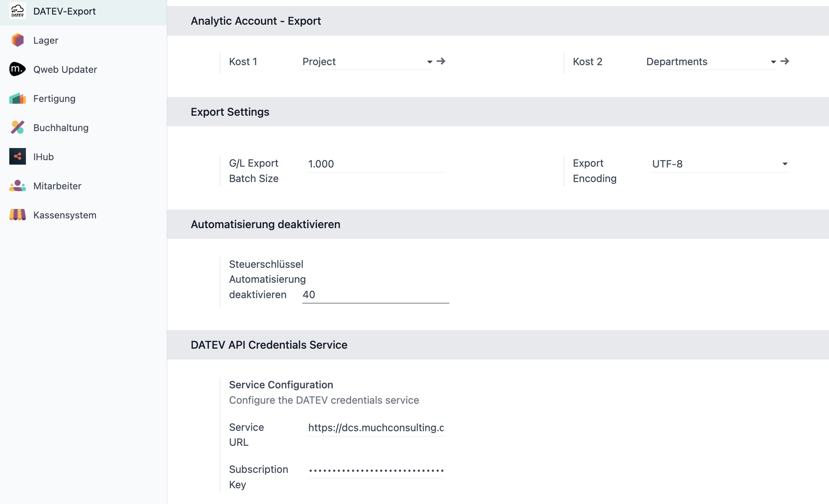Click the Mitarbeiter people icon
Image resolution: width=829 pixels, height=504 pixels.
point(17,186)
